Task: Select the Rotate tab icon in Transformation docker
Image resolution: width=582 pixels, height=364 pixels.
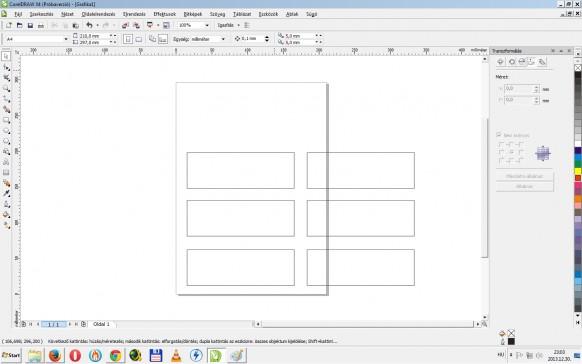Action: point(512,62)
